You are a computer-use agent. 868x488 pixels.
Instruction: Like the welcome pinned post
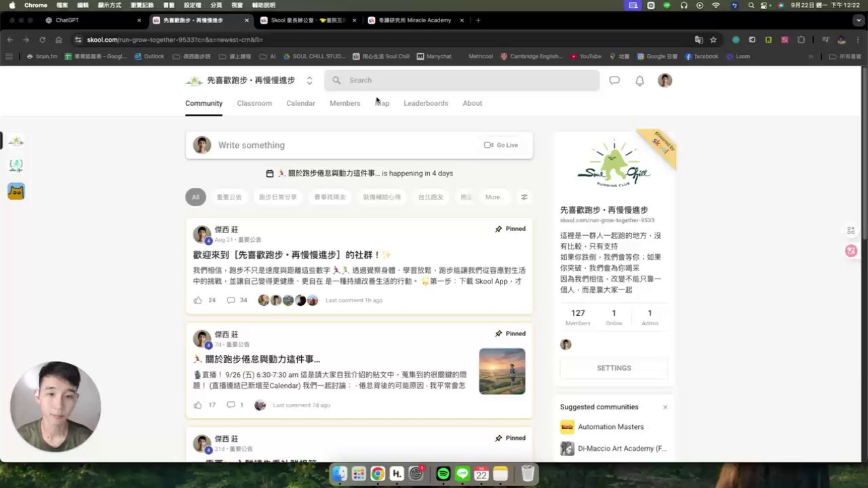(198, 300)
